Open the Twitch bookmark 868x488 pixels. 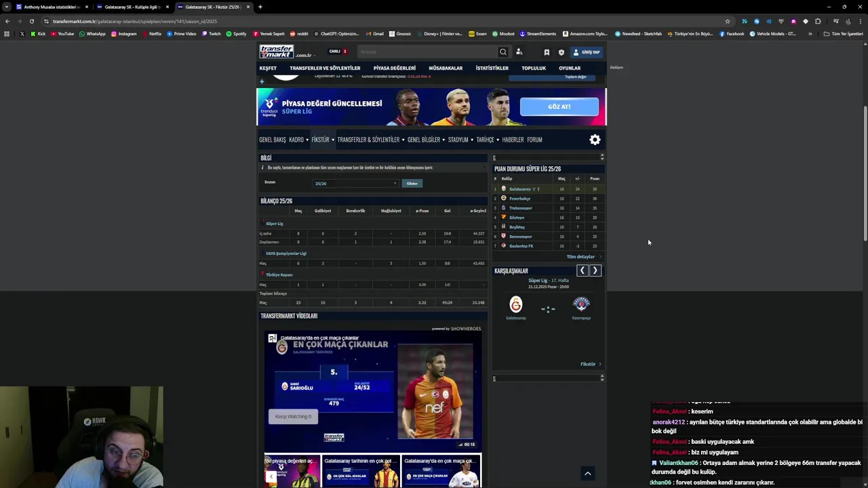[211, 34]
